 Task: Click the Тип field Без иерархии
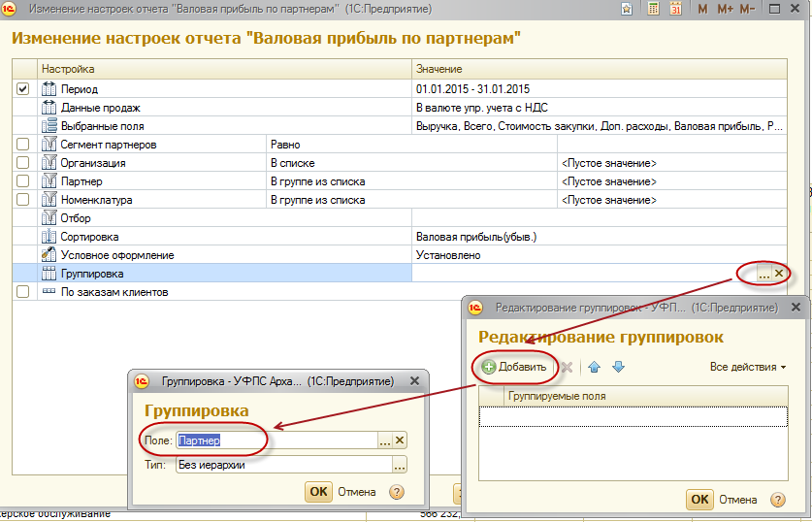pyautogui.click(x=284, y=465)
